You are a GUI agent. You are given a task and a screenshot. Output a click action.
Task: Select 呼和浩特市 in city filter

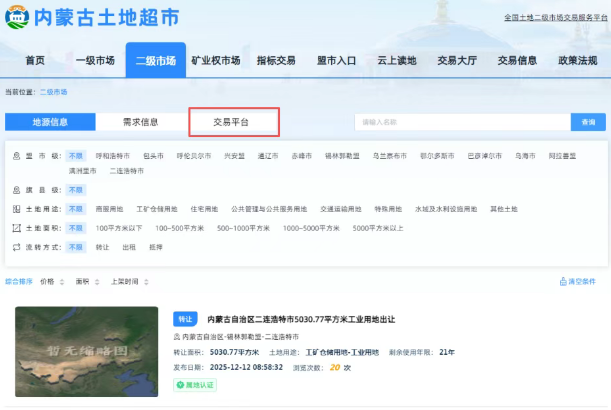point(112,156)
